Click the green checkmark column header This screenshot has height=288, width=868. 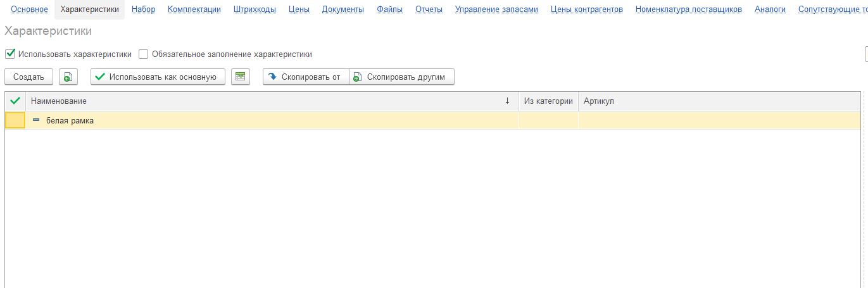pos(15,101)
